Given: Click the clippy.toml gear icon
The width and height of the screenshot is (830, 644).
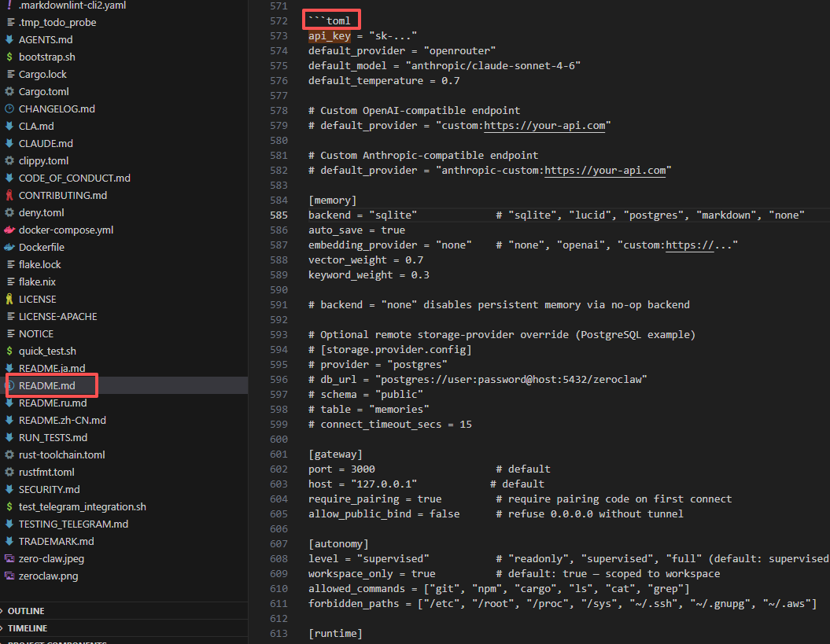Looking at the screenshot, I should 9,161.
